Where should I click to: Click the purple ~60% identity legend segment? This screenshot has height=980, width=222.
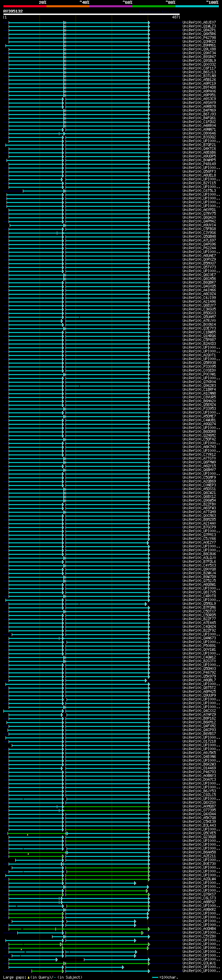(111, 6)
